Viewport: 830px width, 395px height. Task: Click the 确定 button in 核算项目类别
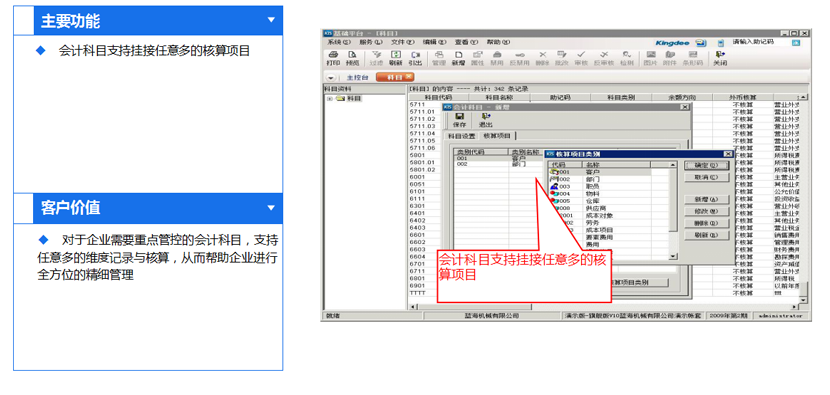point(707,166)
